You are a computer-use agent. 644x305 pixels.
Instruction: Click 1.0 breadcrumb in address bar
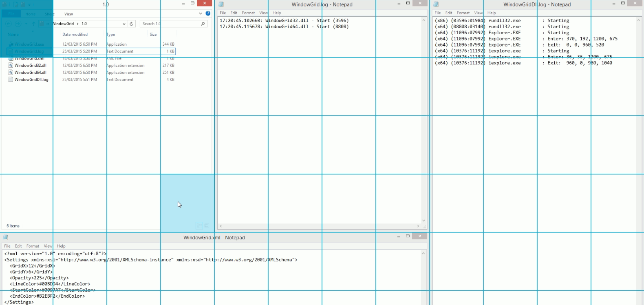pyautogui.click(x=84, y=24)
